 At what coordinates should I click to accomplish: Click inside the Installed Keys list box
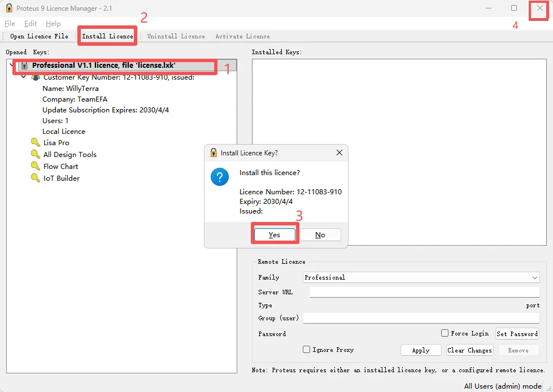tap(399, 153)
